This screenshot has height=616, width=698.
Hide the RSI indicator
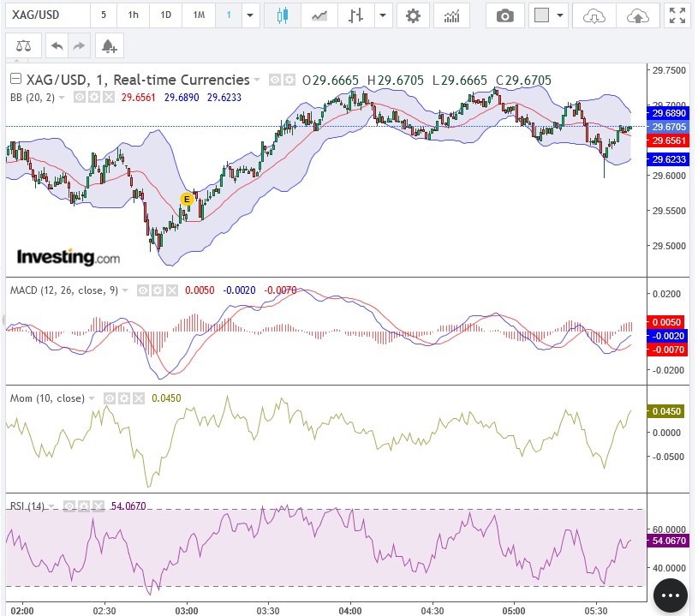point(69,506)
